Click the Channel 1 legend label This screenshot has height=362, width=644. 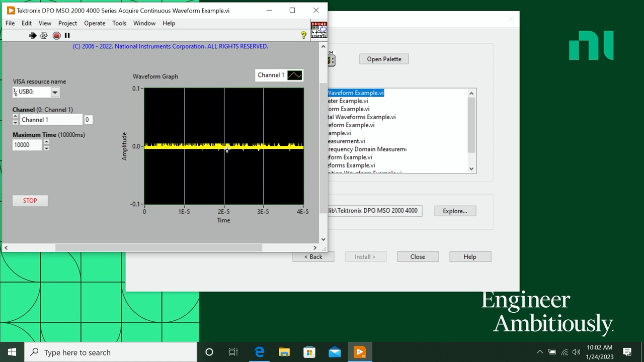(x=271, y=75)
